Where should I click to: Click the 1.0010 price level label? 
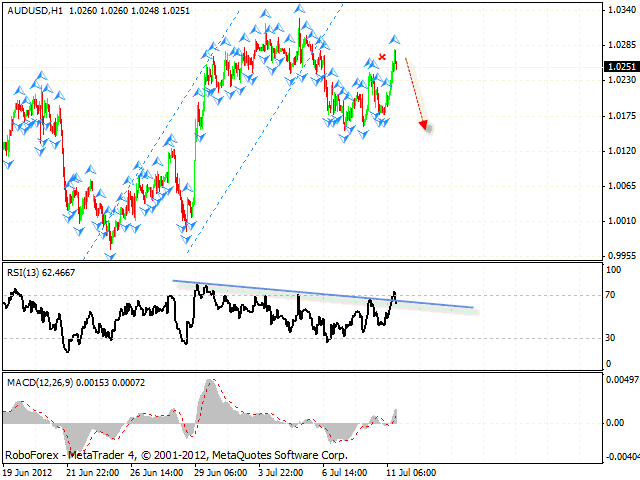pyautogui.click(x=619, y=221)
